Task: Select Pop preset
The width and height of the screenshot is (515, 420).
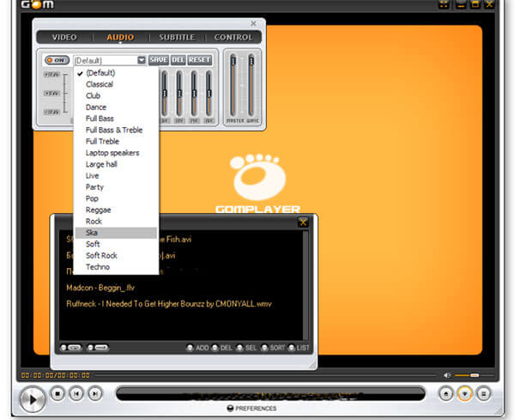Action: click(x=116, y=198)
